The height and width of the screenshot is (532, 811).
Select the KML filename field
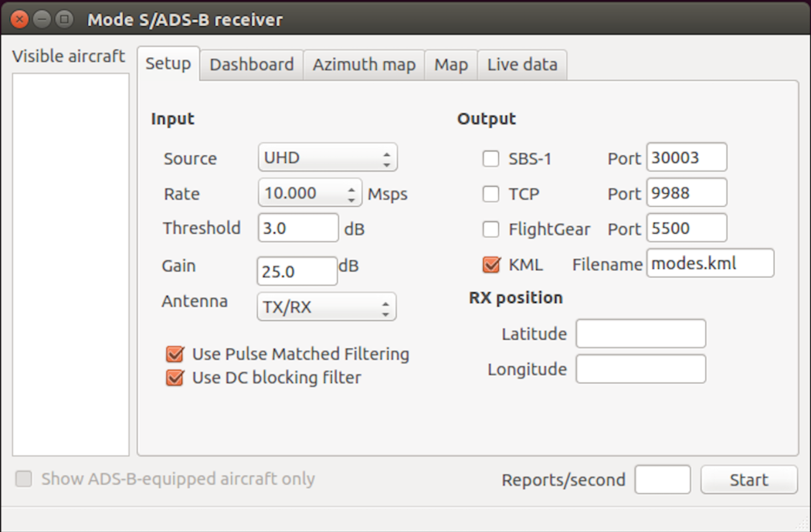tap(710, 263)
